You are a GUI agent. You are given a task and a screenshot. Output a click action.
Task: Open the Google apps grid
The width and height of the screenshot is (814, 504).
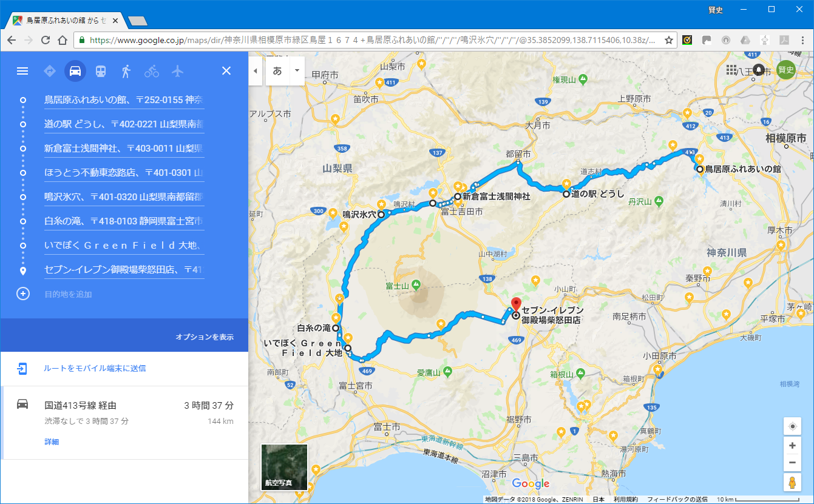[731, 70]
